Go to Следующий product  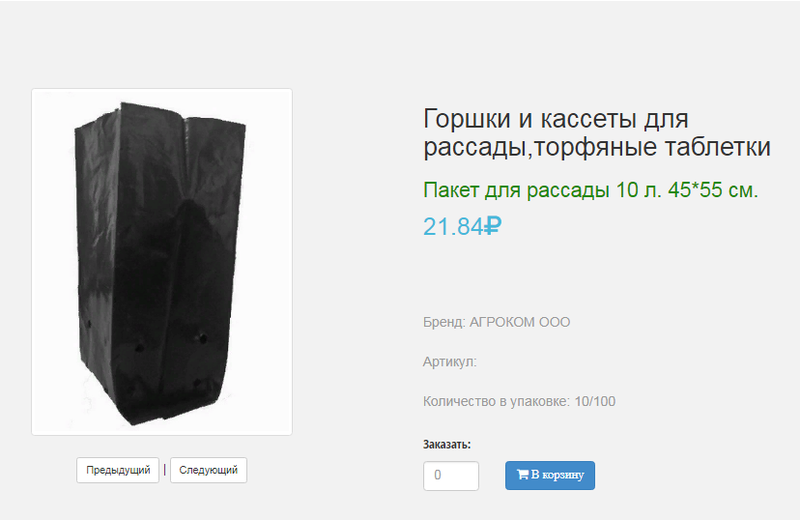coord(208,470)
